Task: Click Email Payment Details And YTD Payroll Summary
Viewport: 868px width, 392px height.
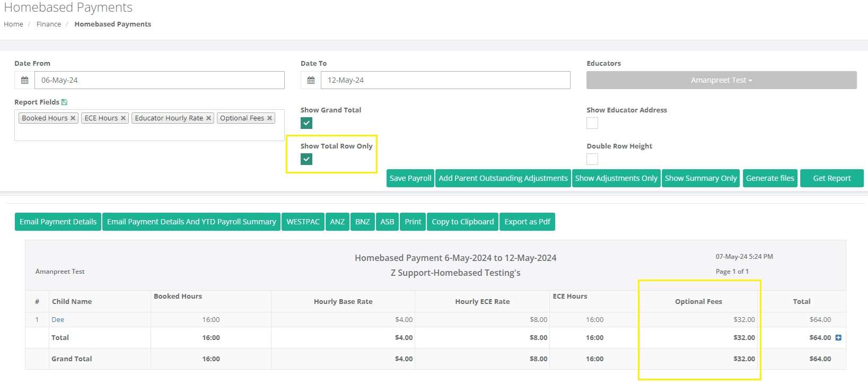Action: [x=191, y=222]
